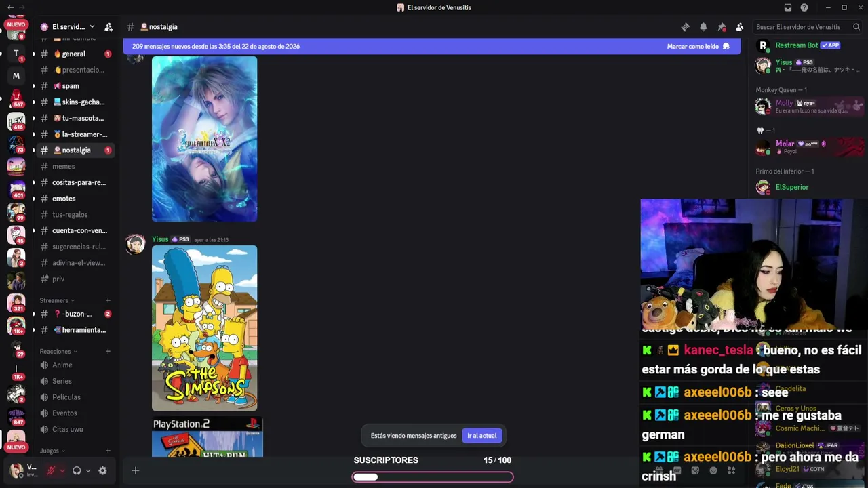Open the server icon with 99 badge

pos(16,212)
